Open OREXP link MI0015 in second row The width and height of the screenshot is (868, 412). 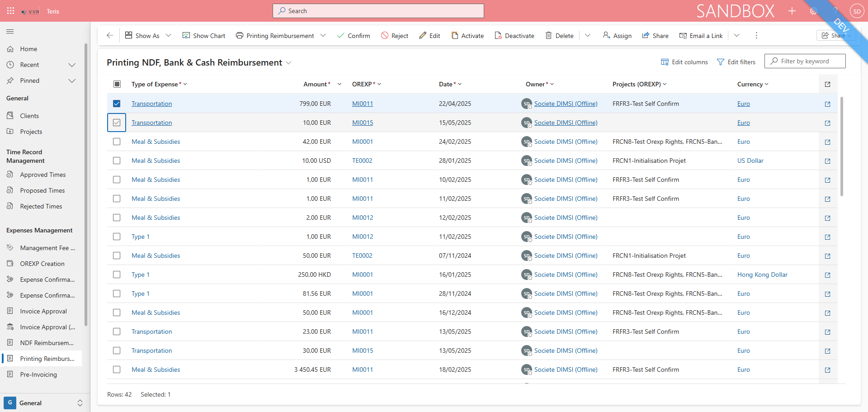pyautogui.click(x=363, y=123)
